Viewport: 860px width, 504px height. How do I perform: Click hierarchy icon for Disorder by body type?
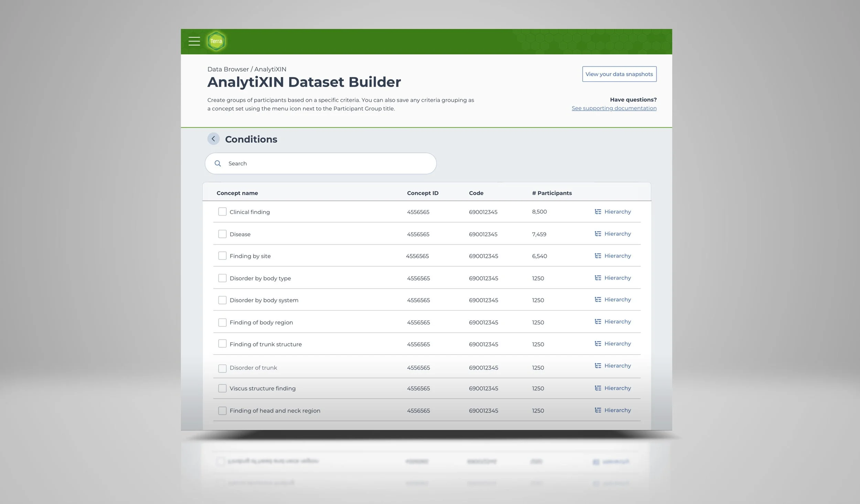[598, 278]
